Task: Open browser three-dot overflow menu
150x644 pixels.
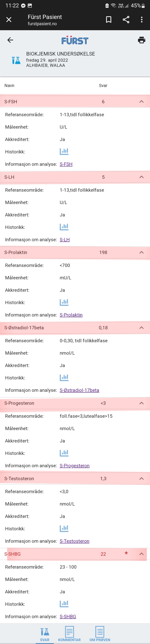Action: pos(142,19)
